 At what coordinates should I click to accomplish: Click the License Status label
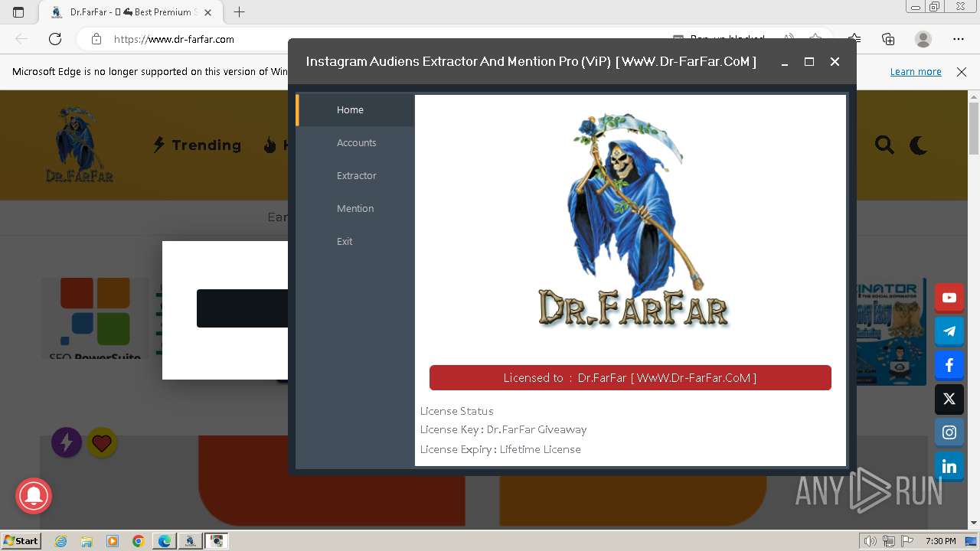[456, 412]
